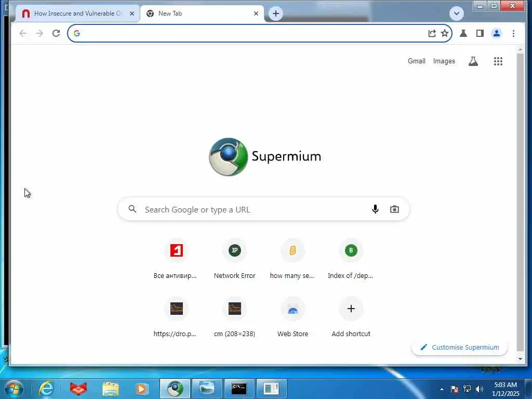Click the scrollbar down arrow

point(520,358)
